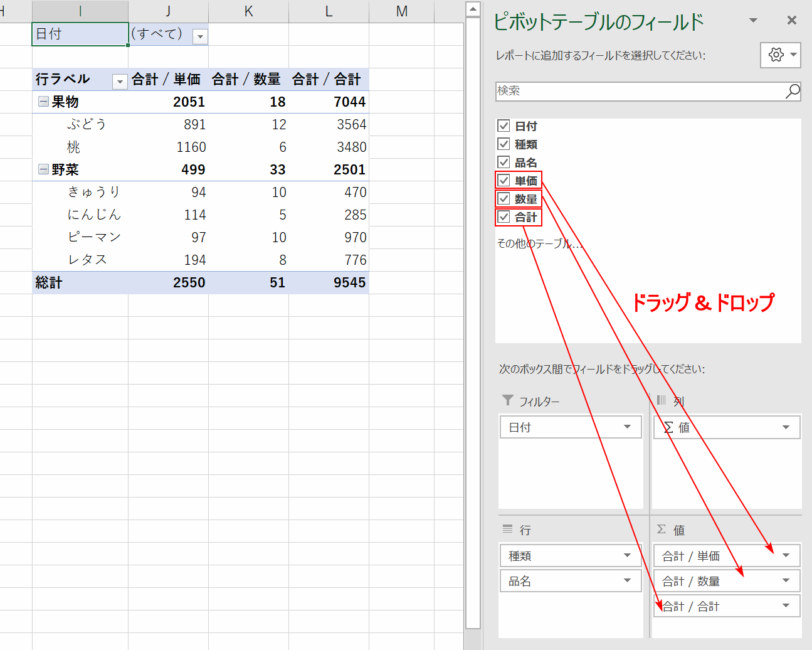The image size is (812, 650).
Task: Open the 日付 (すべて) filter dropdown in the sheet
Action: tap(200, 36)
